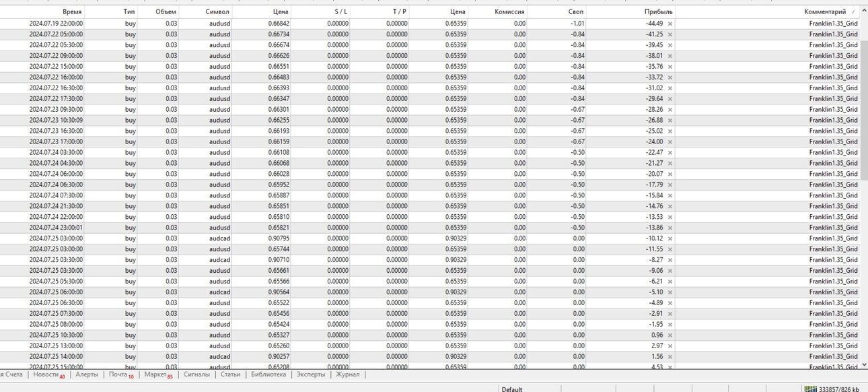The width and height of the screenshot is (868, 392).
Task: Show the Эксперты tab
Action: click(x=311, y=374)
